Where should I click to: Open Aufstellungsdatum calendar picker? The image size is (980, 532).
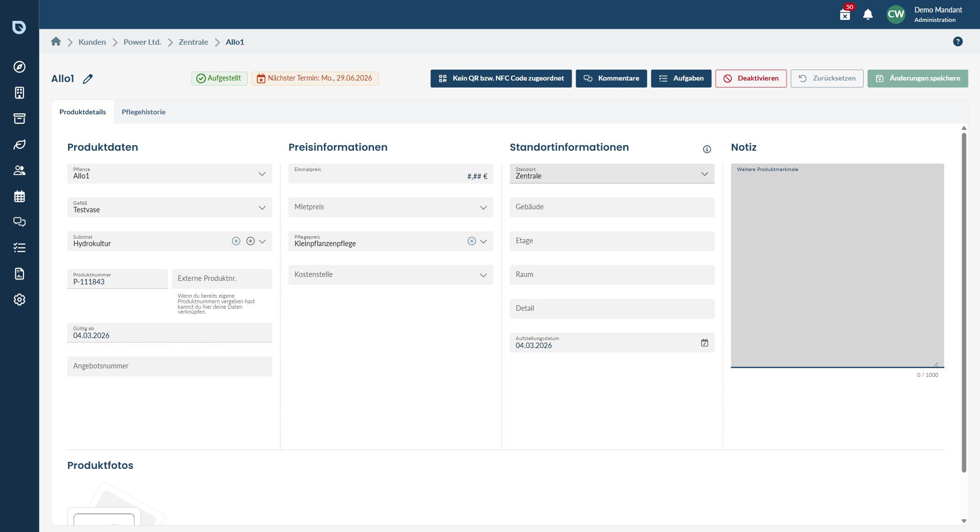click(704, 343)
